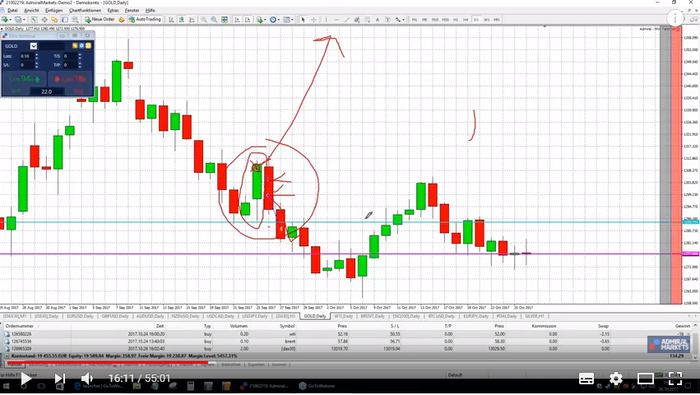Select order 126745536 row
The image size is (700, 395).
point(347,341)
